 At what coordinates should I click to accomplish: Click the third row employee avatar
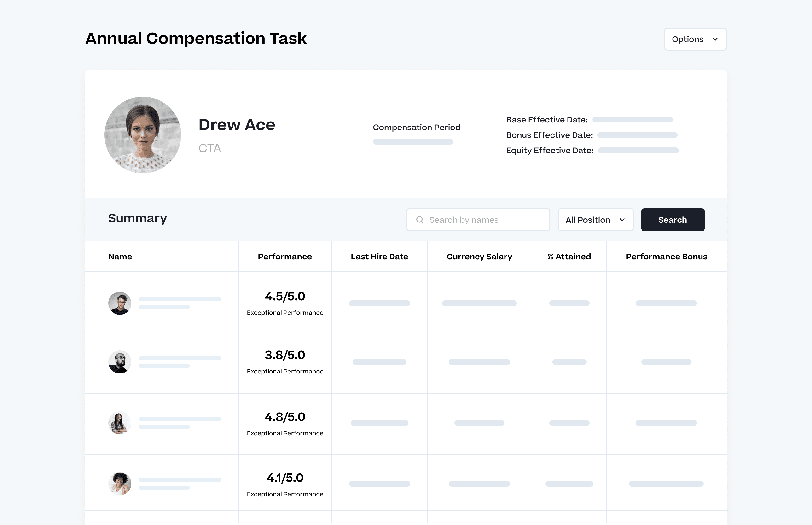pyautogui.click(x=120, y=423)
